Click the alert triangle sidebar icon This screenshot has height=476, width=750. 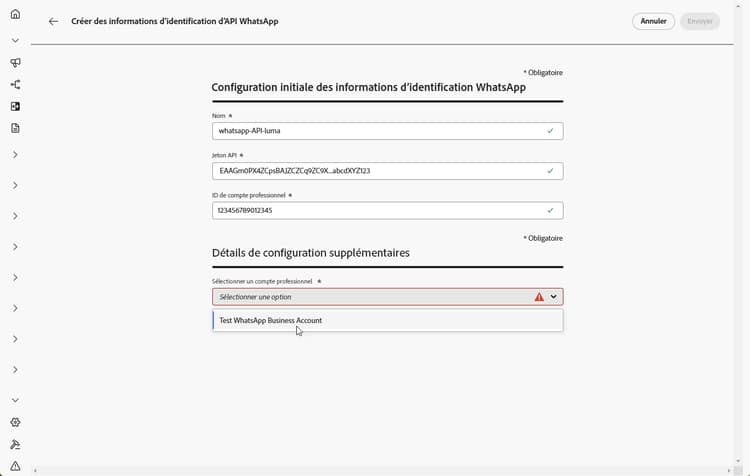tap(15, 466)
